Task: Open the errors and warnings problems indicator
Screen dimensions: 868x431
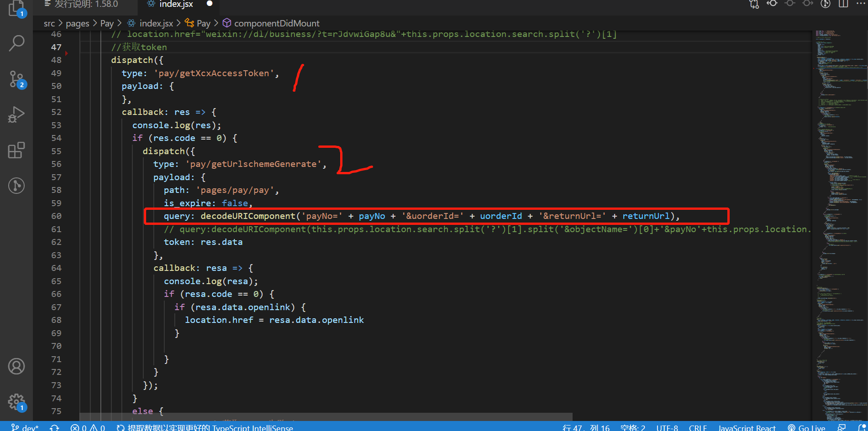Action: coord(88,427)
